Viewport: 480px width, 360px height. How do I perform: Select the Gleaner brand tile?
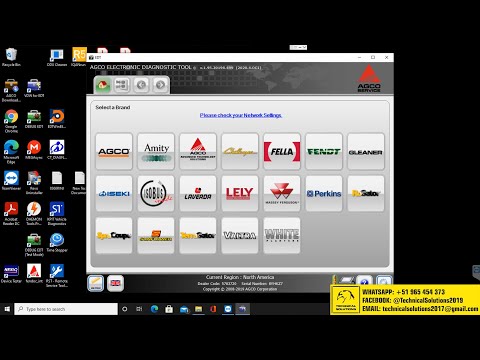[x=366, y=152]
